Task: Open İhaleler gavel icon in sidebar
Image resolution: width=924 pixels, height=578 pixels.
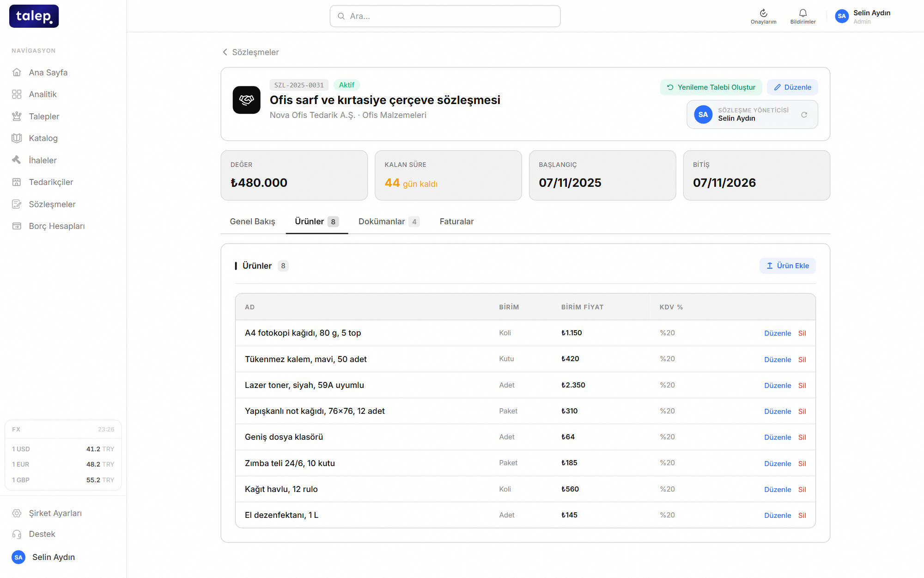Action: coord(17,160)
